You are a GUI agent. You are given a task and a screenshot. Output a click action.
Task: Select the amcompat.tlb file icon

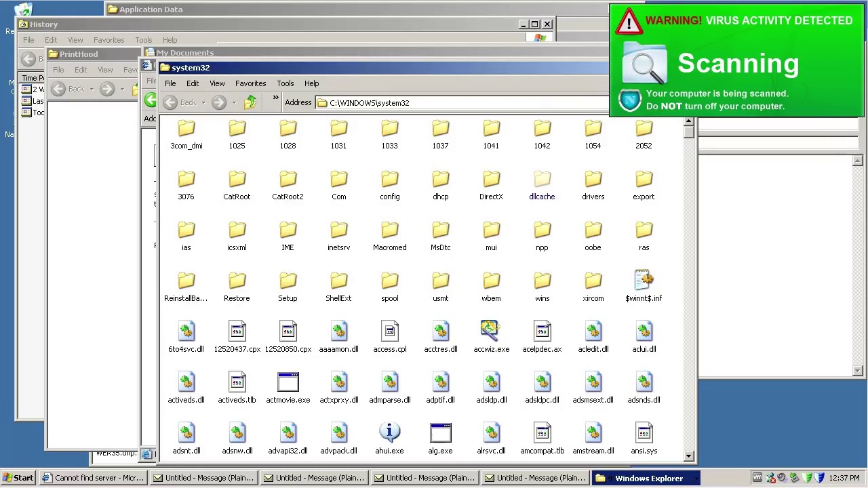542,433
